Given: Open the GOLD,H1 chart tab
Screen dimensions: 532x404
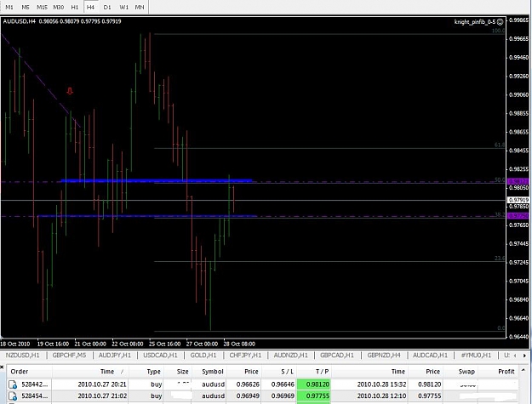Looking at the screenshot, I should (203, 356).
